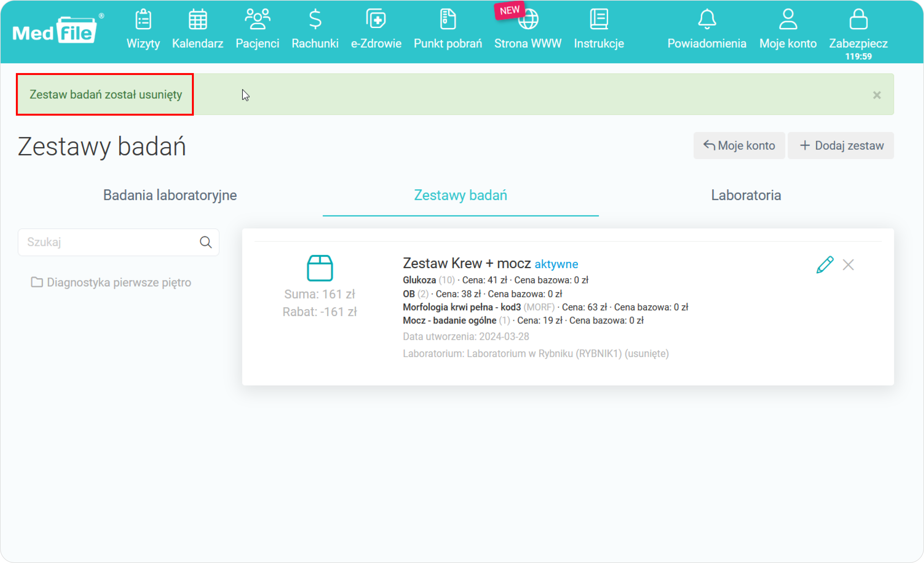924x563 pixels.
Task: Switch to the Laboratoria tab
Action: pyautogui.click(x=746, y=195)
